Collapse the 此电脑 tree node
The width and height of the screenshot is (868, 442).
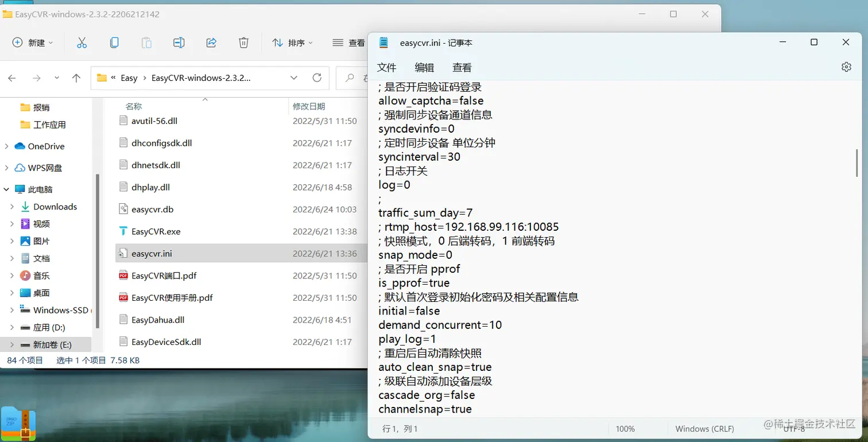pos(6,189)
